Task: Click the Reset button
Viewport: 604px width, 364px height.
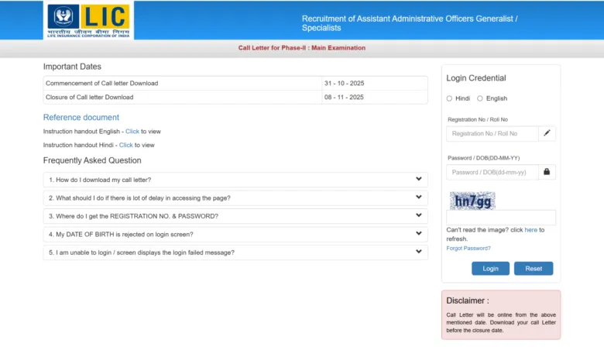Action: [534, 269]
